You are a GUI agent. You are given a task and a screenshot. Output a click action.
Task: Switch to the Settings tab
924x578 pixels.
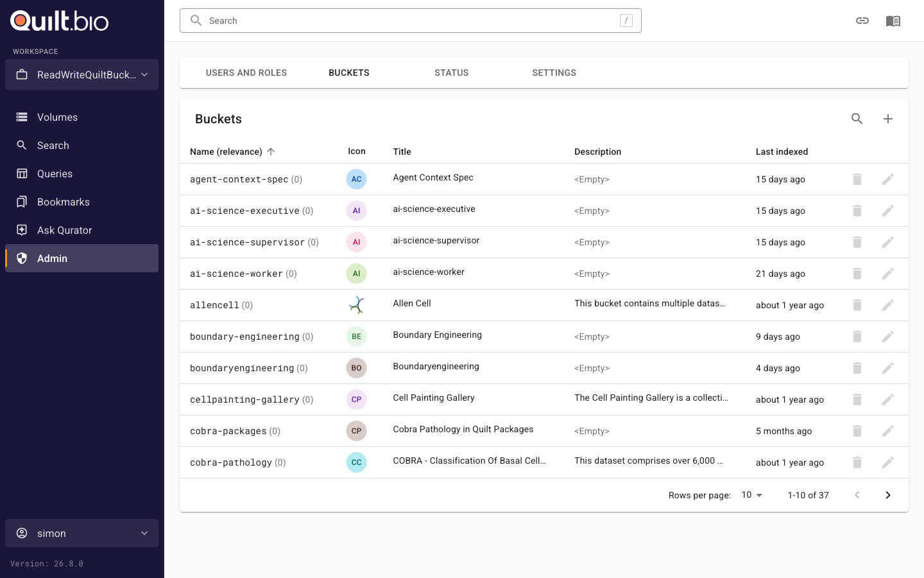[x=554, y=73]
